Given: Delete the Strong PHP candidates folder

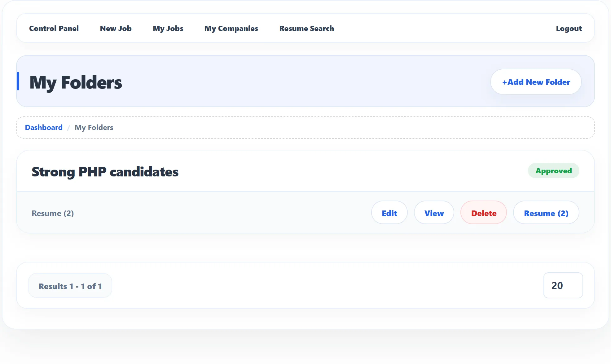Looking at the screenshot, I should [x=484, y=213].
